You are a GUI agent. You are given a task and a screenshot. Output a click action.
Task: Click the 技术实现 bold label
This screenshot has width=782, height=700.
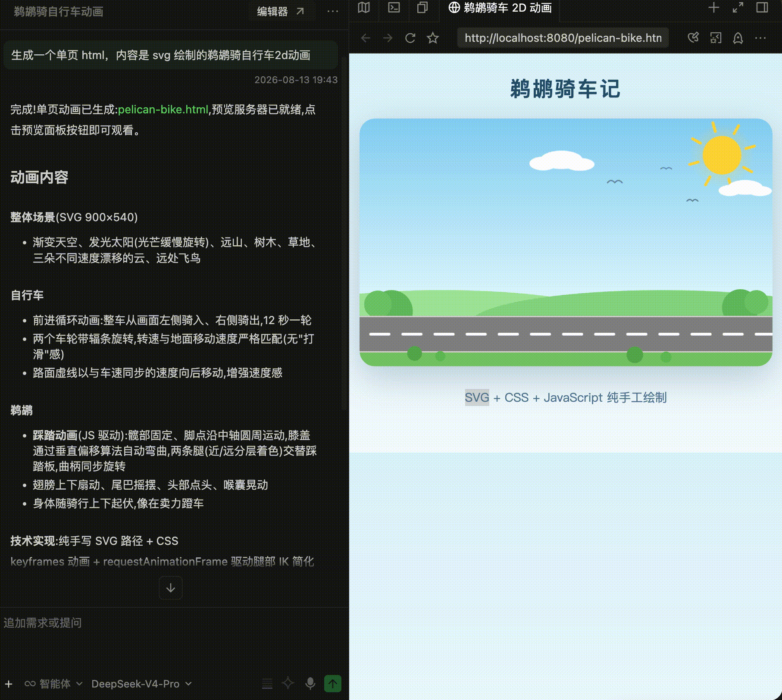pos(33,541)
